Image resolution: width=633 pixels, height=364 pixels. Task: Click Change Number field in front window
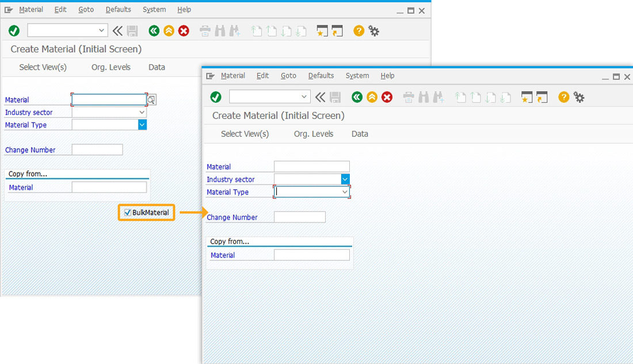(300, 217)
